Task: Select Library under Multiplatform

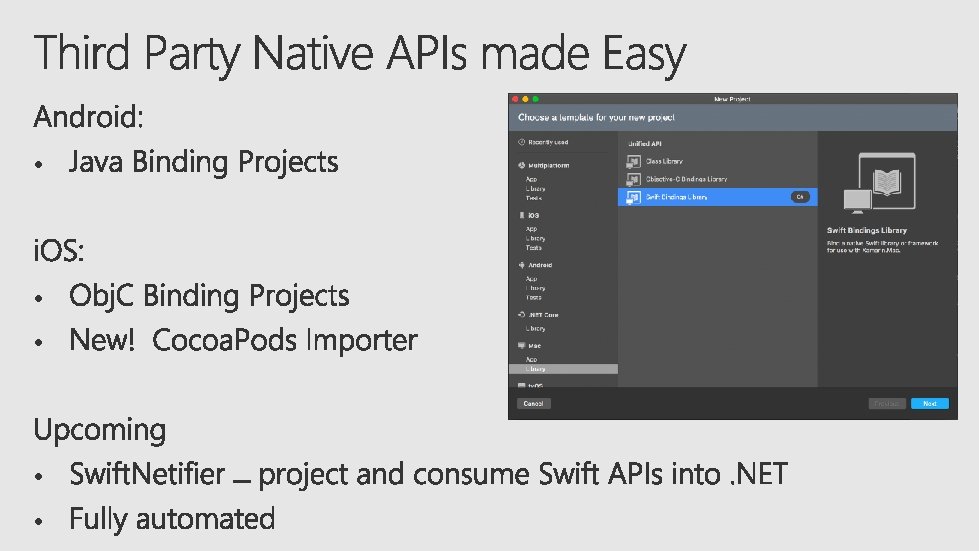Action: 536,188
